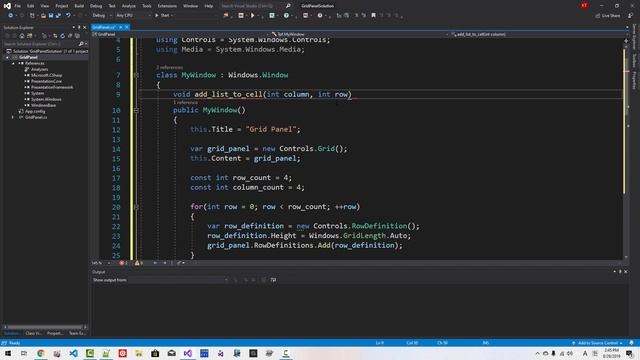
Task: Select the Solution 'GridPanelSolution' node
Action: click(x=47, y=51)
